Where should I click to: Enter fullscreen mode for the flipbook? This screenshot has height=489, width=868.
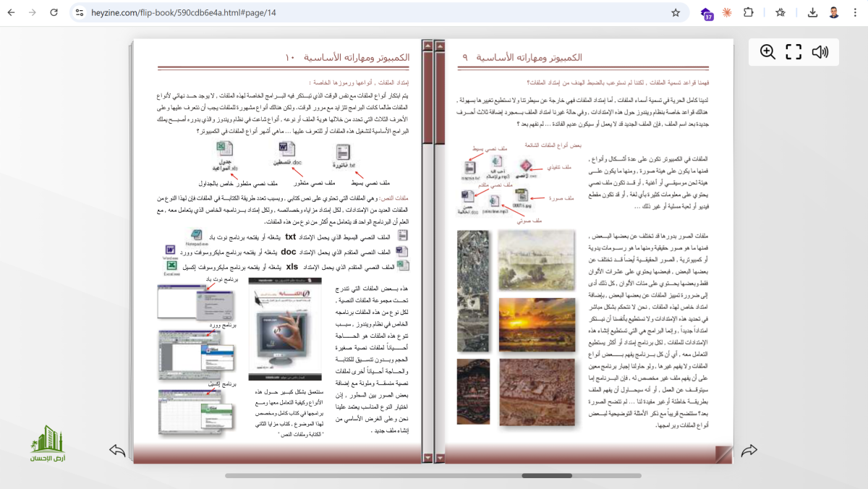click(x=793, y=52)
